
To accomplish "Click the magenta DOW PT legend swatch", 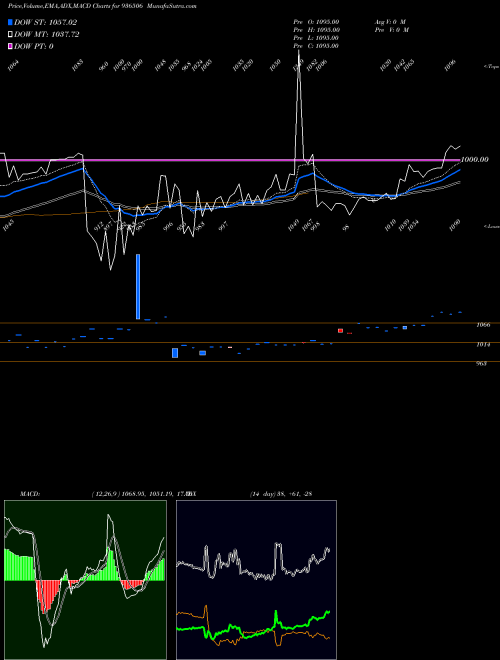I will point(10,46).
